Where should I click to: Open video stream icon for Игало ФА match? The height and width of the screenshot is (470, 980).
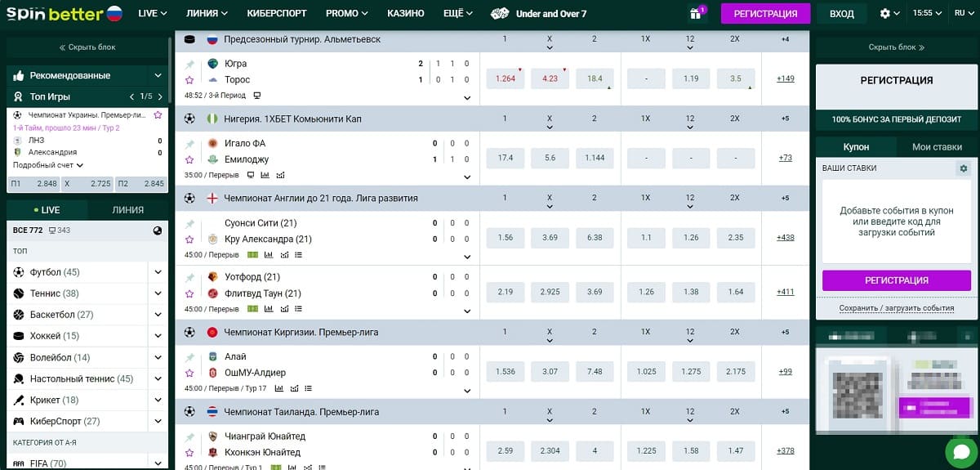click(x=251, y=175)
